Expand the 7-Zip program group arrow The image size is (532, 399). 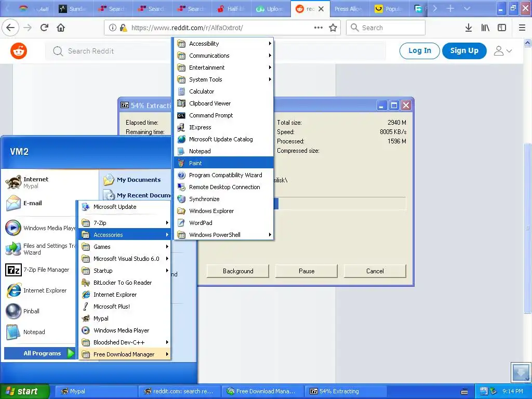pyautogui.click(x=167, y=222)
